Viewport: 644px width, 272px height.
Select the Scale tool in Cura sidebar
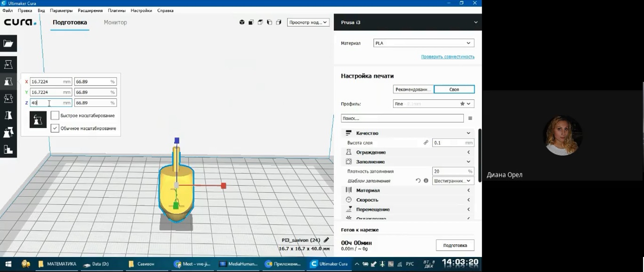(8, 81)
